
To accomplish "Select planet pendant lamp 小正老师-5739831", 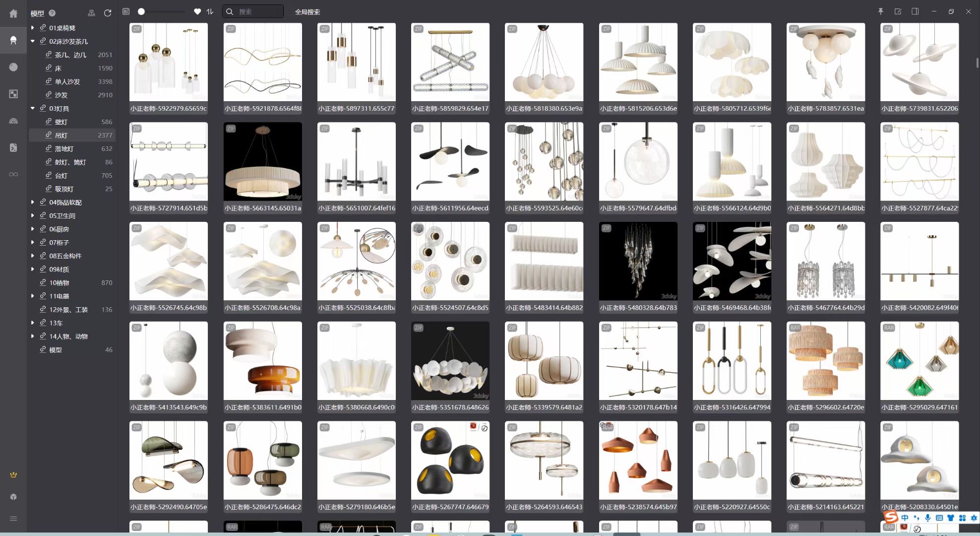I will 919,62.
